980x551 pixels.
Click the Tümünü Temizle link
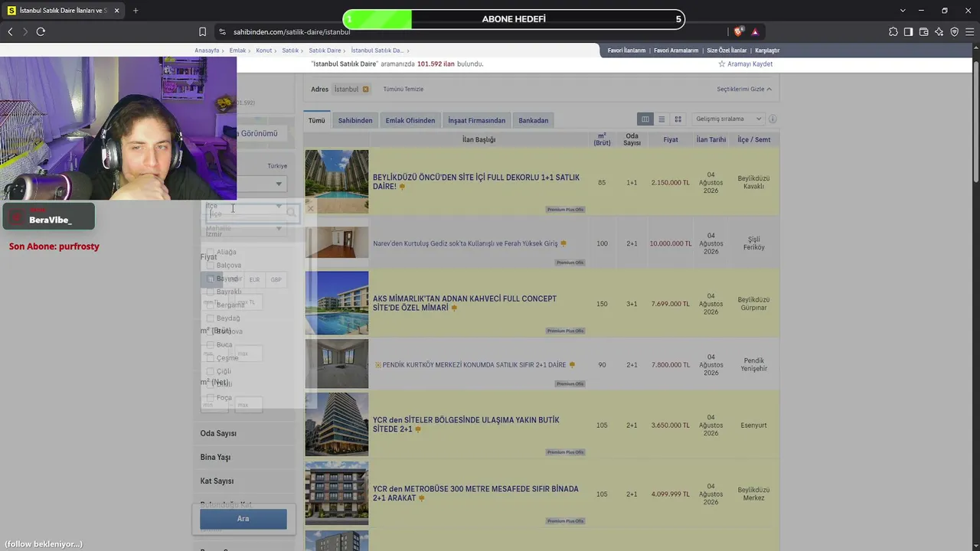tap(403, 90)
